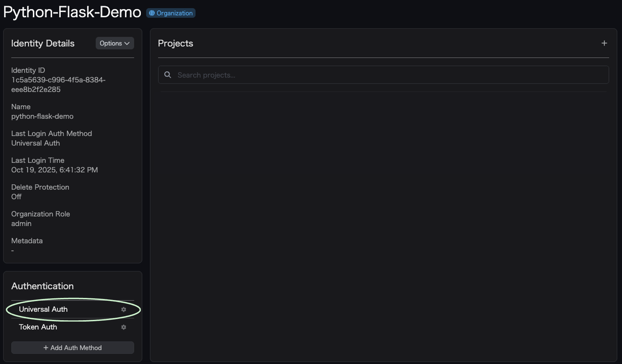Click the Last Login Time value
This screenshot has height=364, width=622.
point(54,170)
